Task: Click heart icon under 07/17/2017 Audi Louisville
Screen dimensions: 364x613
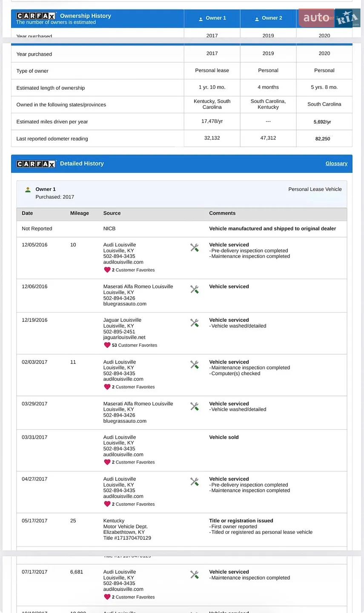Action: point(107,597)
